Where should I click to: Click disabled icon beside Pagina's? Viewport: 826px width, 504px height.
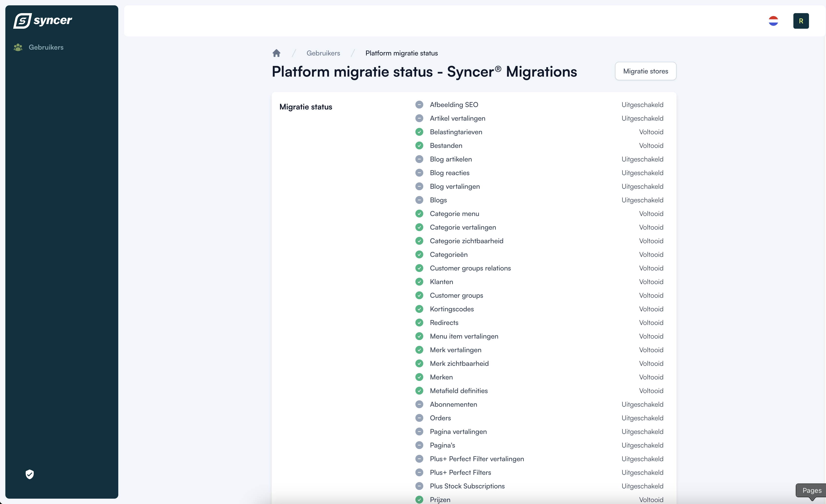tap(419, 445)
